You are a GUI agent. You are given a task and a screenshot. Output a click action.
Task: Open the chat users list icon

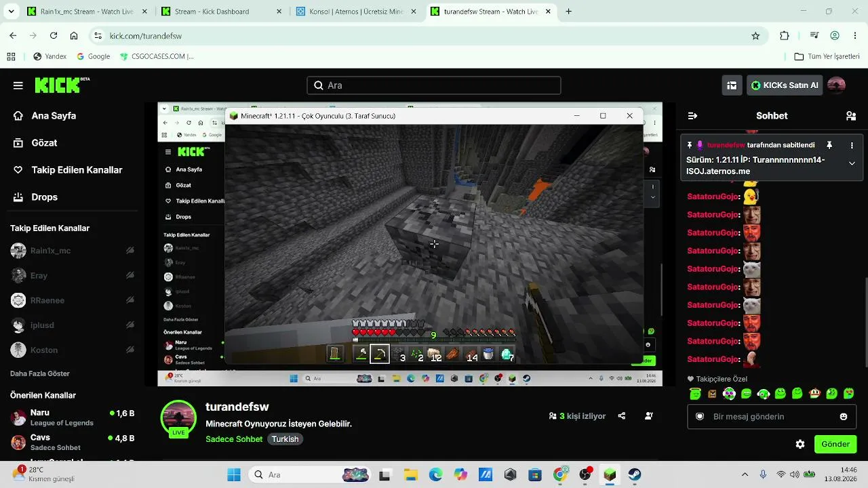pyautogui.click(x=851, y=116)
